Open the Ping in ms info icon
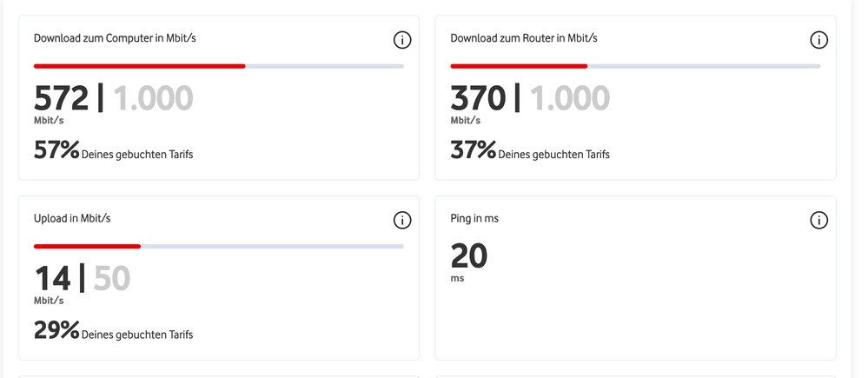This screenshot has height=378, width=868. 818,220
